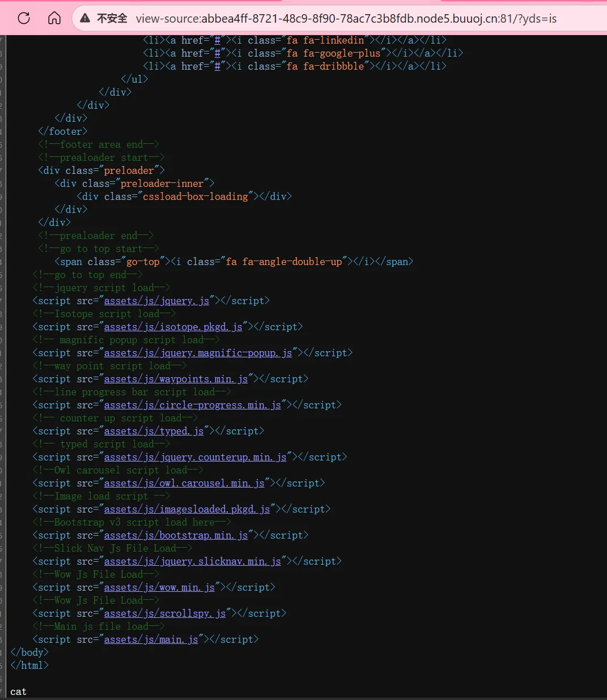
Task: Follow the jquery.magnific-popup.js link
Action: tap(198, 353)
